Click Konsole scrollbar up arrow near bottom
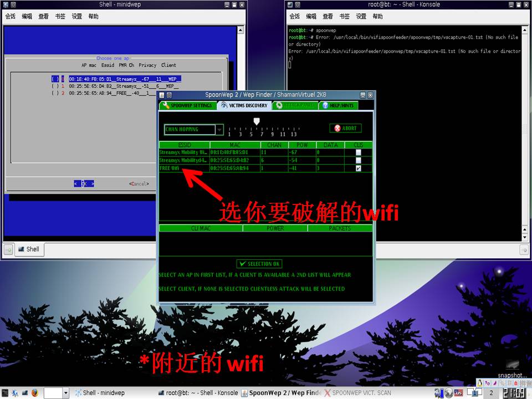Viewport: 532px width, 399px height. 525,230
